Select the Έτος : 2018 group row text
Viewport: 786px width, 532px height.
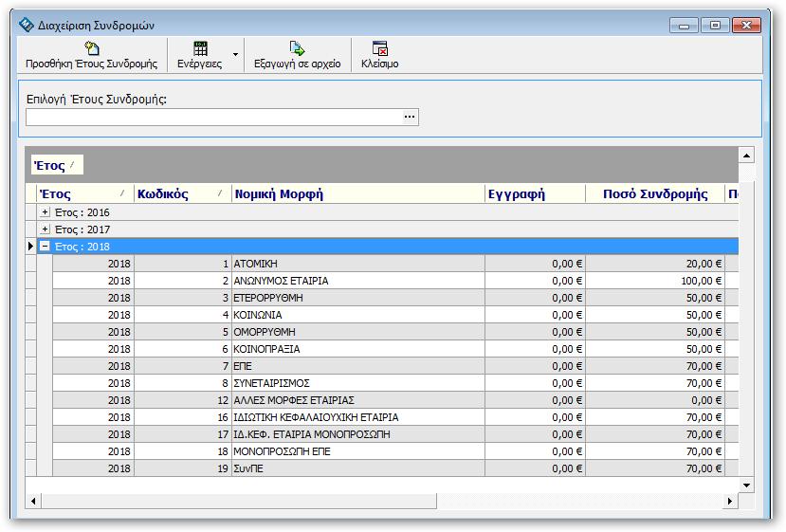[x=82, y=247]
